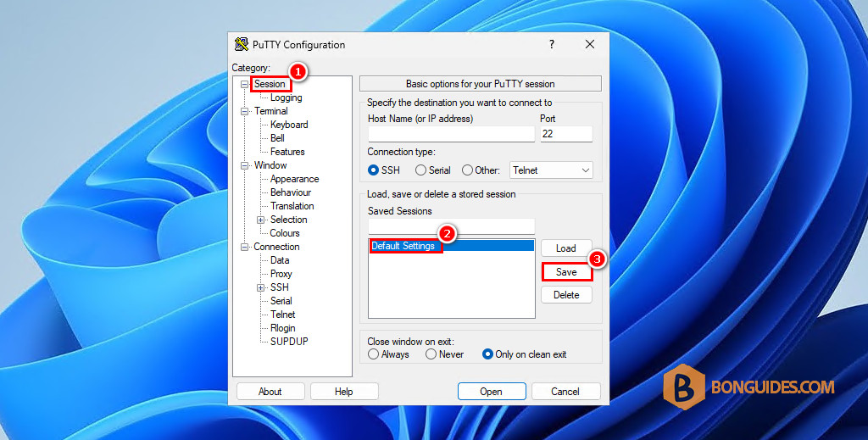Collapse the Window tree node
Screen dimensions: 868x440
coord(244,165)
